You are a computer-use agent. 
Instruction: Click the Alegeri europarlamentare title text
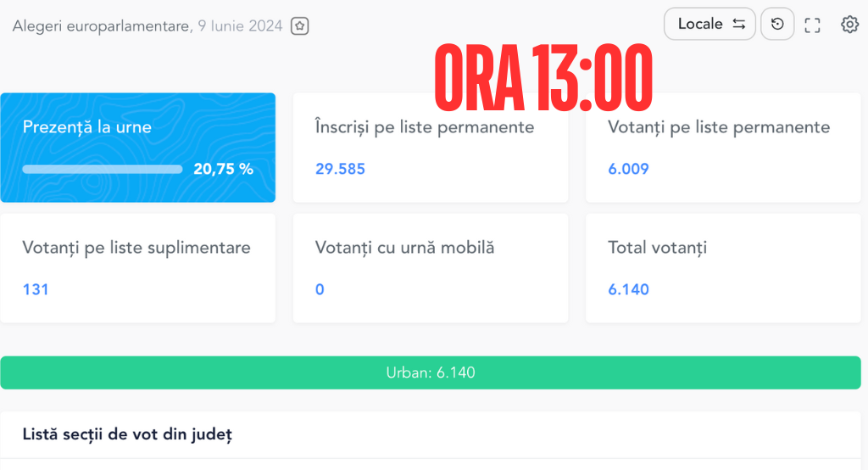(x=102, y=26)
